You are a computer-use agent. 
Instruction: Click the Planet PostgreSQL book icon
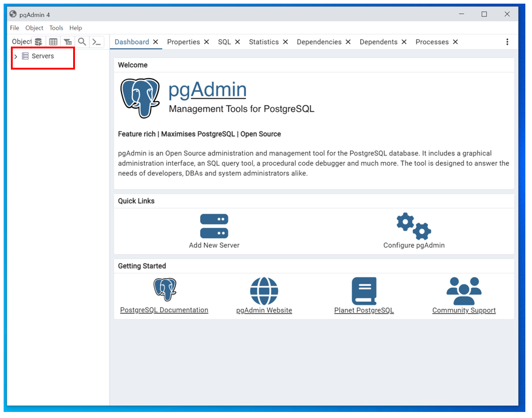(365, 292)
